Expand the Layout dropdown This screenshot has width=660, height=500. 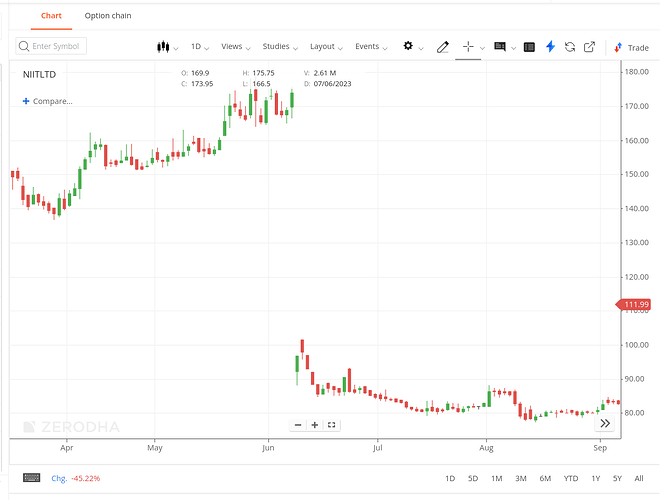click(x=326, y=47)
